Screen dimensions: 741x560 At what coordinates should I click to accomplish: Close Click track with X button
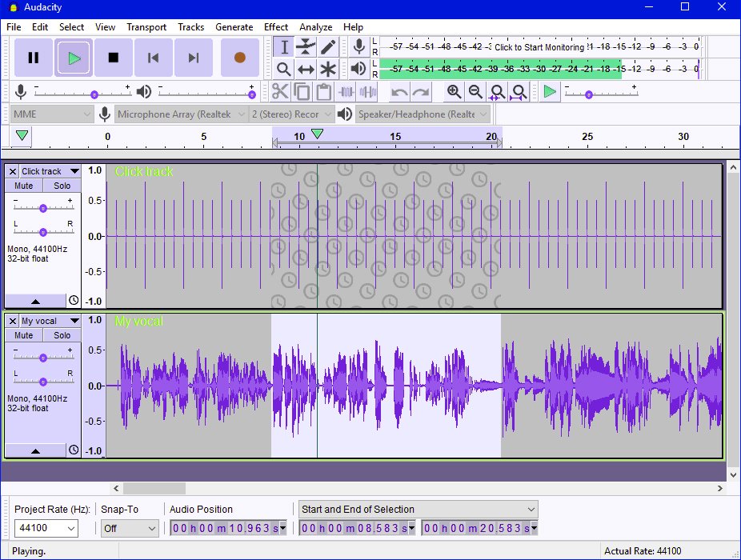[13, 171]
